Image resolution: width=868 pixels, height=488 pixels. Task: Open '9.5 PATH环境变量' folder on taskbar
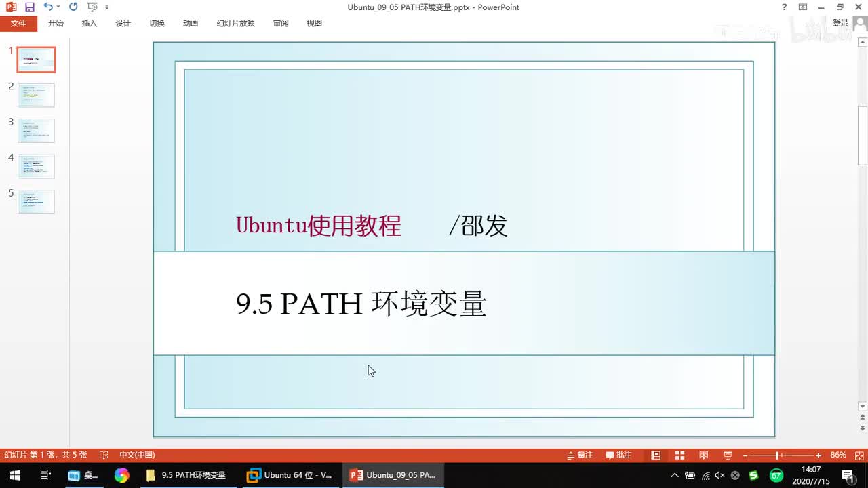(189, 475)
